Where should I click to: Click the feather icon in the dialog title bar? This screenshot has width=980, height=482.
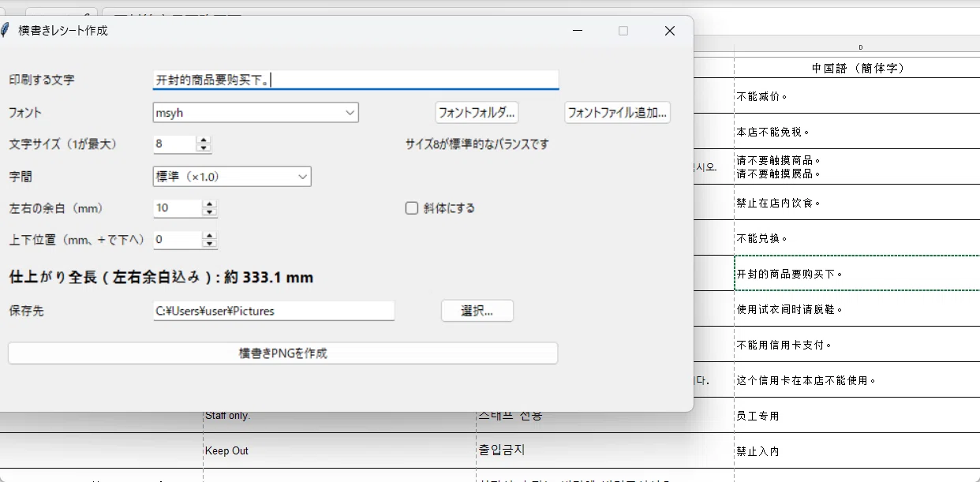point(4,31)
